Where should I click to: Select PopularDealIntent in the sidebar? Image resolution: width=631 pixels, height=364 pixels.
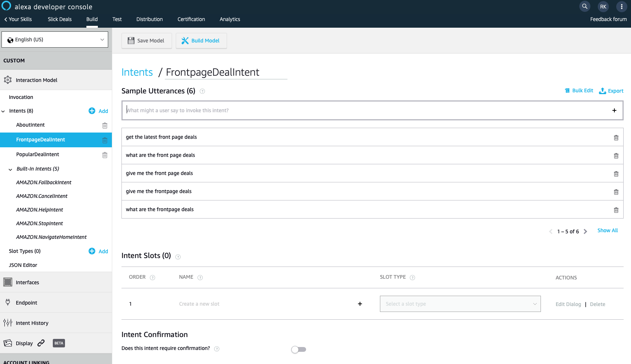[38, 154]
